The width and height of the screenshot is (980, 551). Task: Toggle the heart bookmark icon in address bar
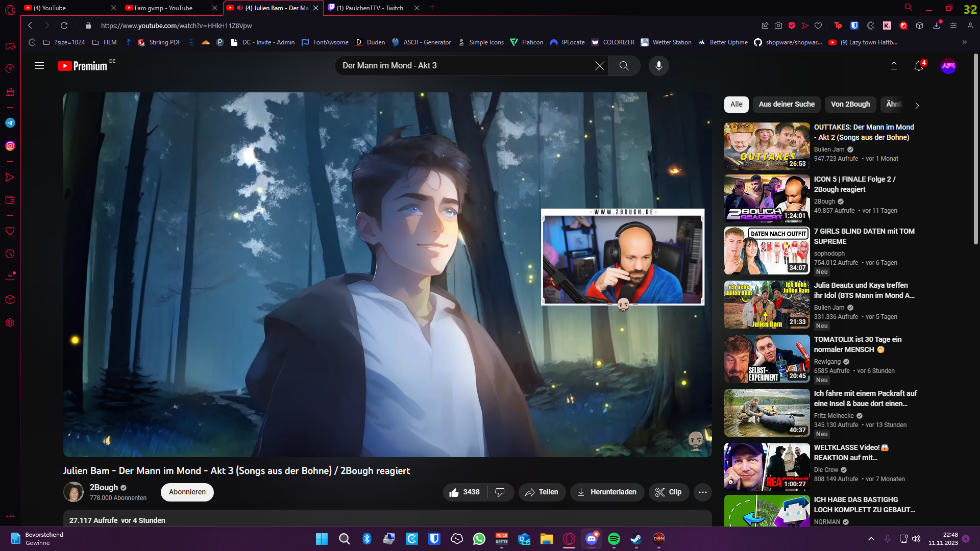click(818, 26)
